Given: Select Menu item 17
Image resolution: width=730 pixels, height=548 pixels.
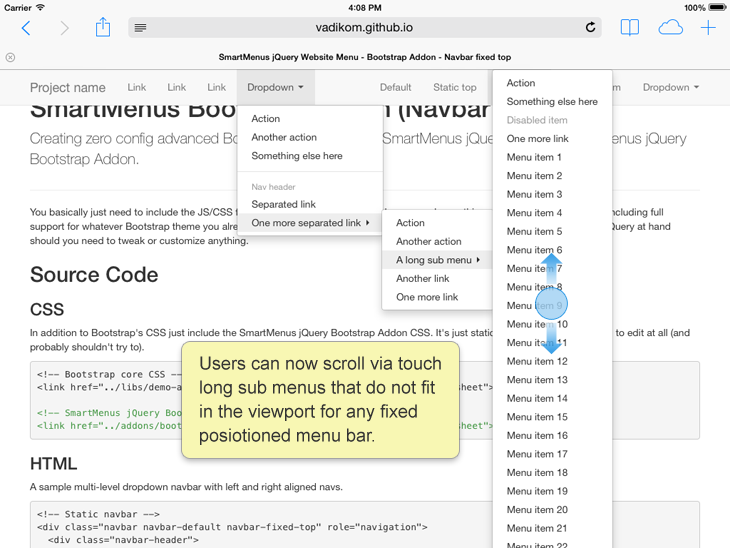Looking at the screenshot, I should click(x=552, y=454).
